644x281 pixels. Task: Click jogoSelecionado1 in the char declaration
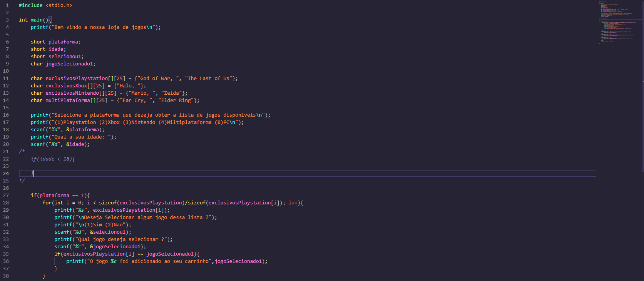click(69, 64)
